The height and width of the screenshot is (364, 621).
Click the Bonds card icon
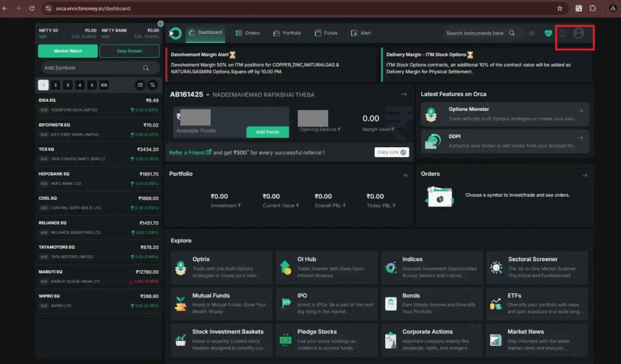[x=391, y=303]
